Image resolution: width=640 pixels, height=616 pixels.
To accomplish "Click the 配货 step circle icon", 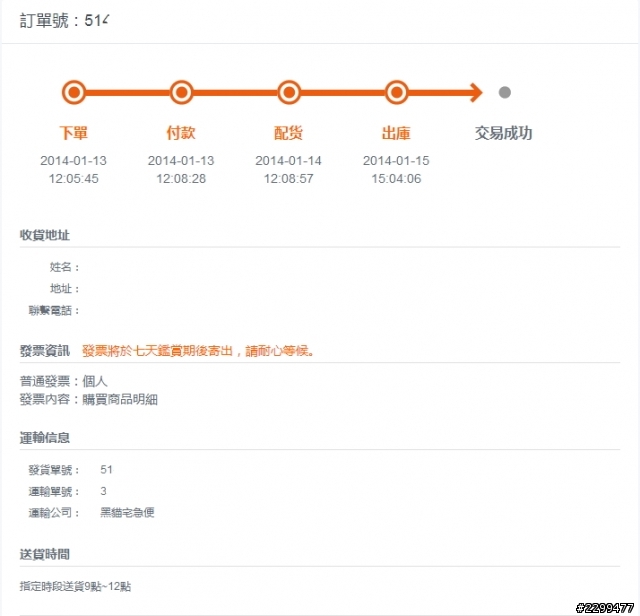I will (x=289, y=93).
